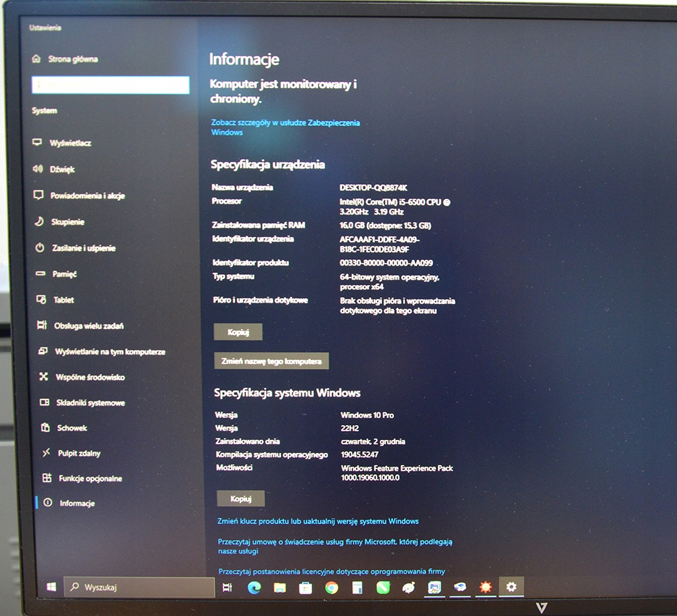Open the orange sun taskbar icon
The image size is (677, 616).
(x=485, y=587)
